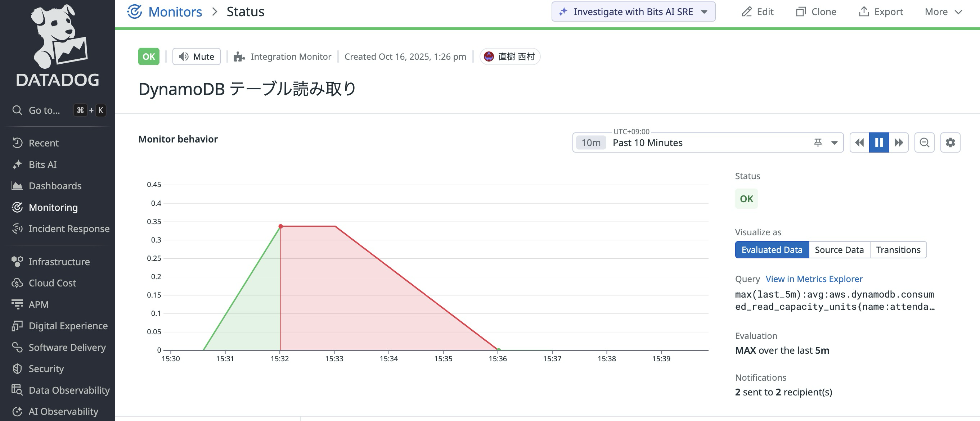Open the APM section
The image size is (980, 421).
(x=39, y=304)
